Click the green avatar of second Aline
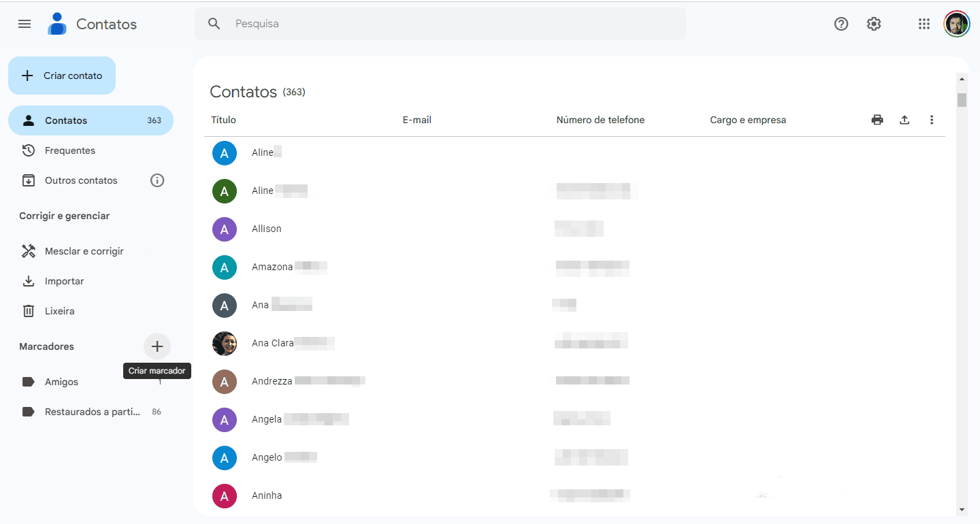 pos(225,191)
